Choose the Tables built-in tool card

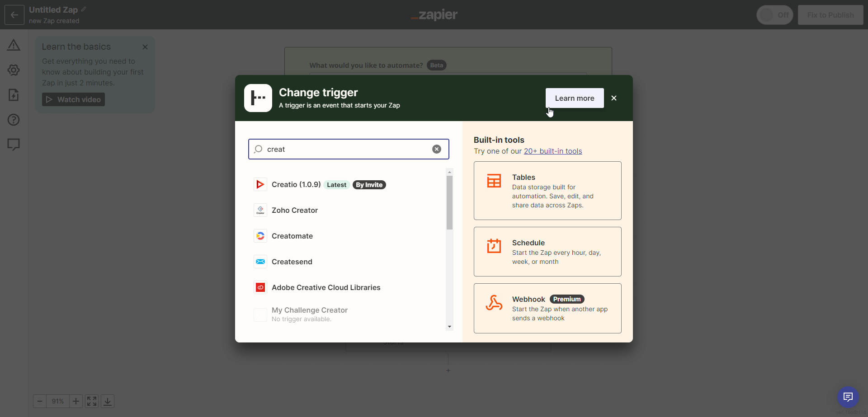coord(547,191)
